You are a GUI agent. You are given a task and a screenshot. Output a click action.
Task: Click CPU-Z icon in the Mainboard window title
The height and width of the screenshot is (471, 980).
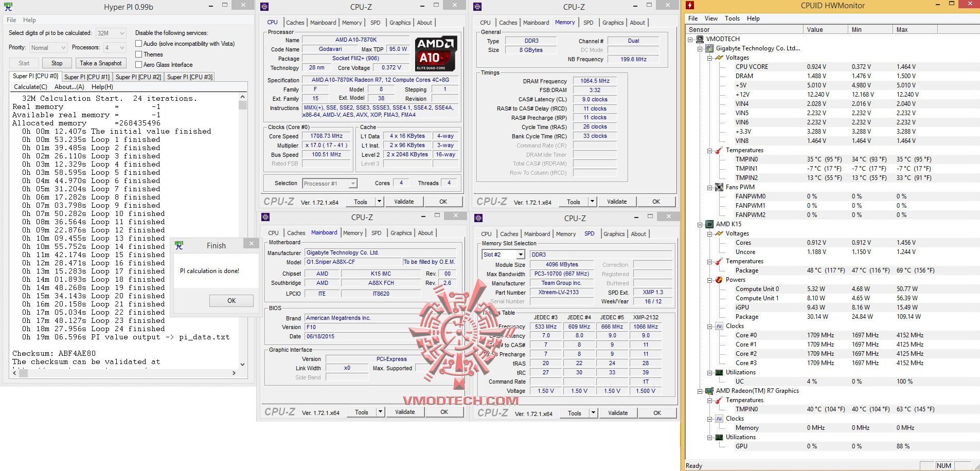click(265, 217)
